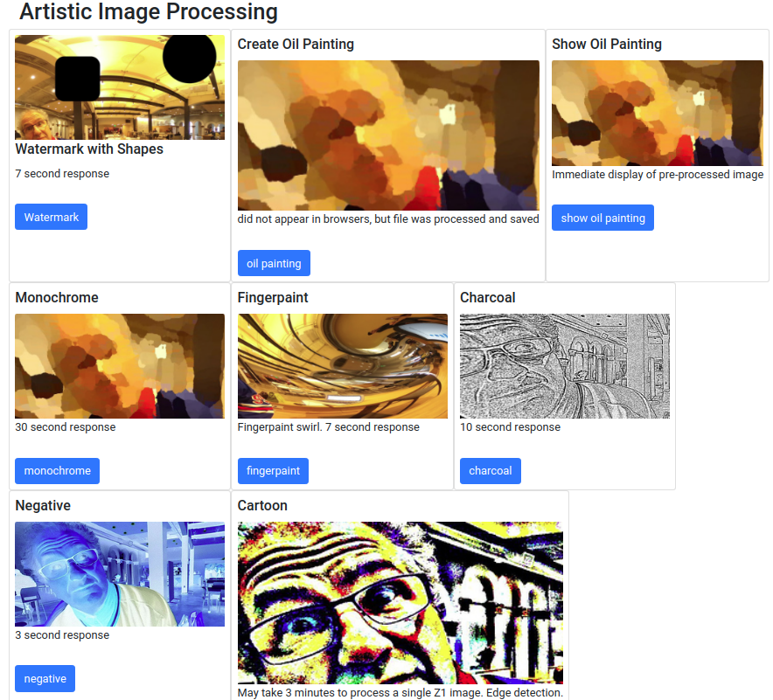This screenshot has height=700, width=773.
Task: Select the Fingerpaint swirl thumbnail
Action: tap(343, 366)
